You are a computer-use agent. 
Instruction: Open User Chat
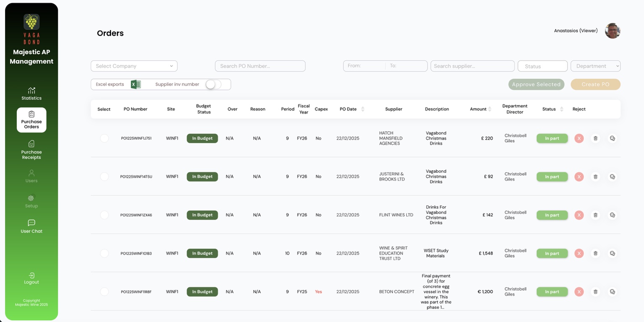click(31, 226)
